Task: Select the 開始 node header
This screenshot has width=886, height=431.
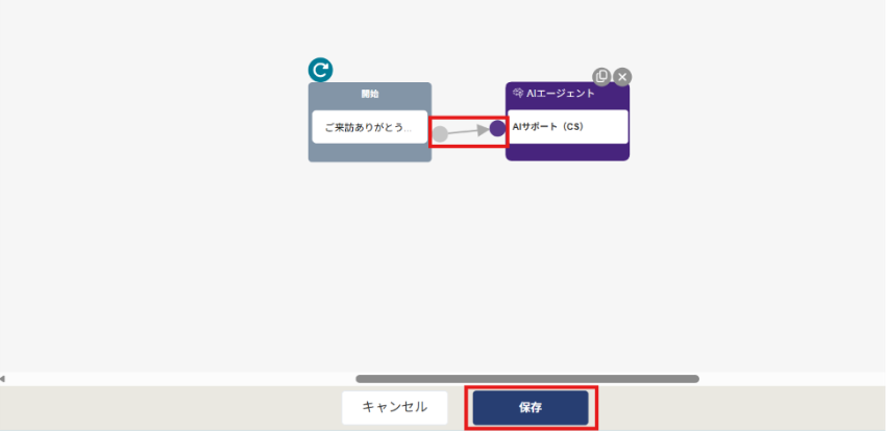Action: (370, 94)
